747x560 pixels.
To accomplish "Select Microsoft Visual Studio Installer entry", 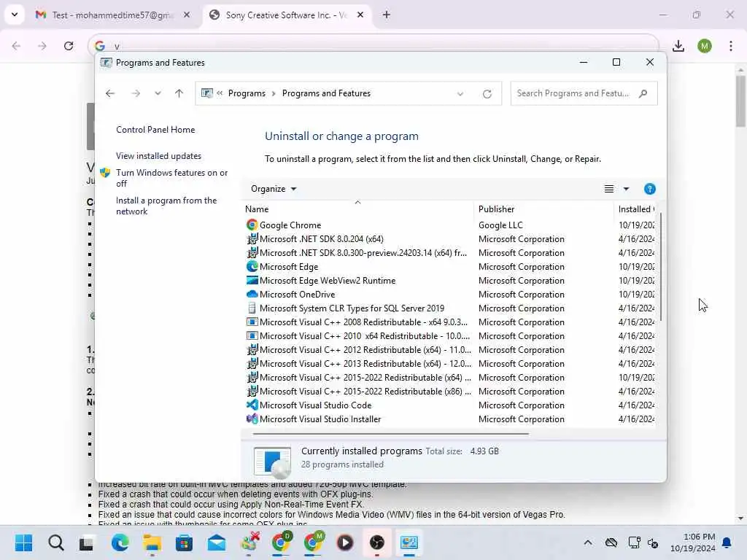I will pyautogui.click(x=449, y=419).
